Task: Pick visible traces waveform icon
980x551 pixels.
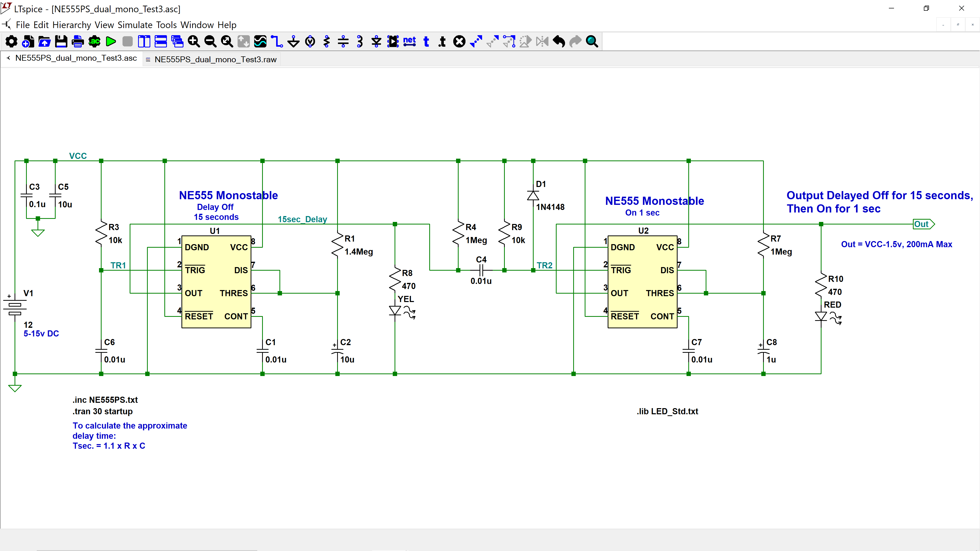Action: (260, 41)
